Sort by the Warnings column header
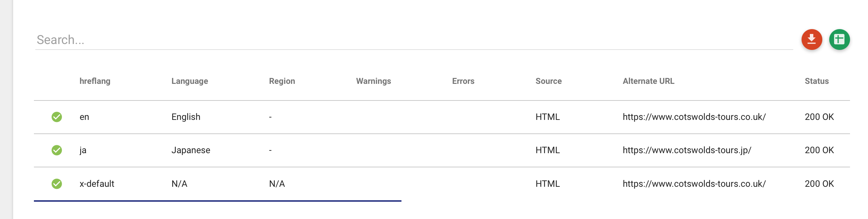This screenshot has height=219, width=868. pos(373,81)
